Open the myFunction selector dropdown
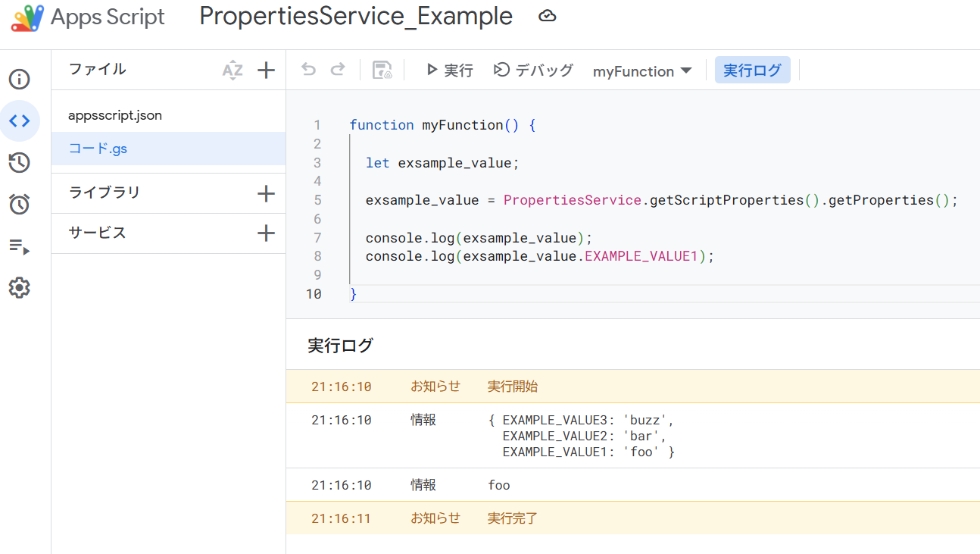 pyautogui.click(x=642, y=71)
